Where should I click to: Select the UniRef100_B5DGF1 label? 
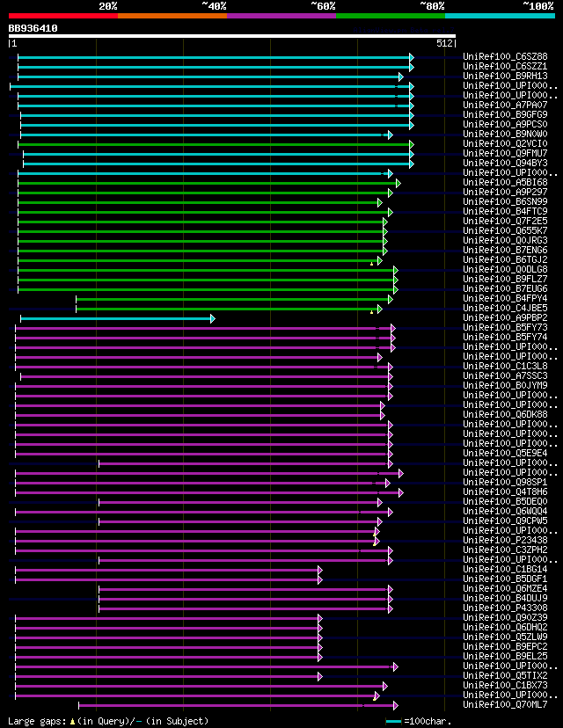pyautogui.click(x=505, y=579)
